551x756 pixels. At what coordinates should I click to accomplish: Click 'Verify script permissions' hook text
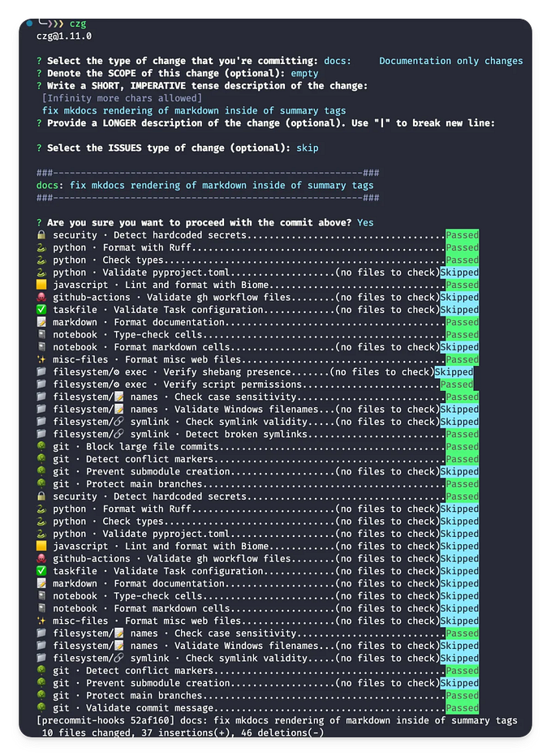tap(233, 384)
